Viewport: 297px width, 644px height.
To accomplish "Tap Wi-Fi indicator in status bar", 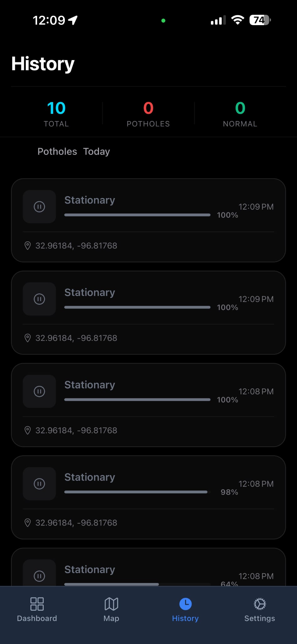I will pyautogui.click(x=238, y=20).
